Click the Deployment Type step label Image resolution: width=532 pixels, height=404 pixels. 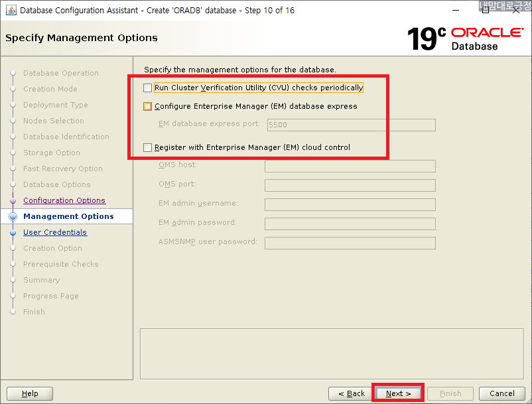pyautogui.click(x=55, y=105)
